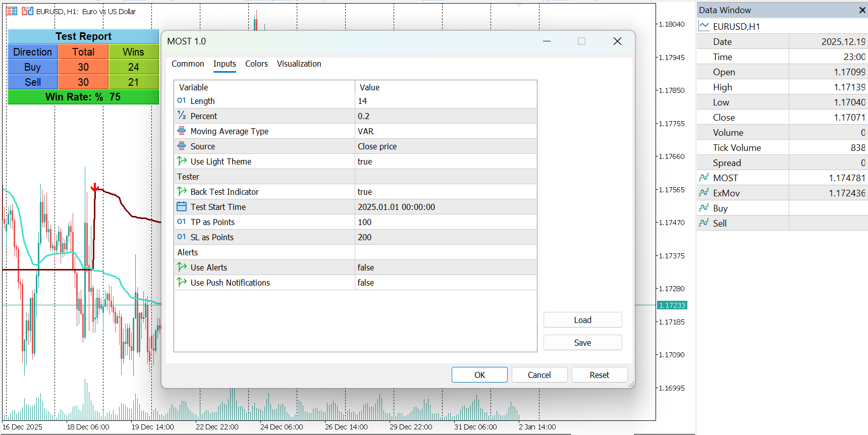Click the Spread row in Data Window
Screen dimensions: 868x435
coord(782,163)
